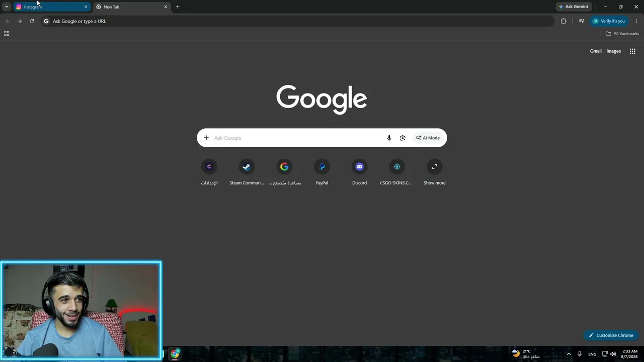Viewport: 644px width, 362px height.
Task: Open the Gmail link
Action: tap(596, 51)
